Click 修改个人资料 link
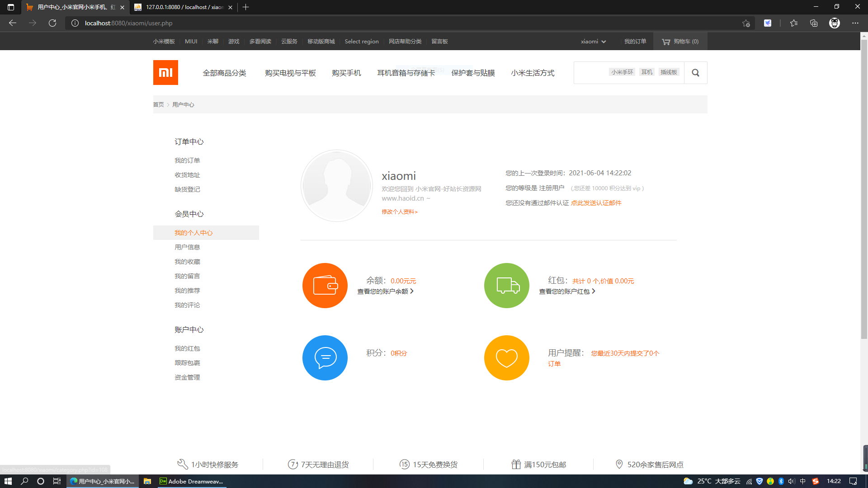This screenshot has width=868, height=488. tap(399, 211)
